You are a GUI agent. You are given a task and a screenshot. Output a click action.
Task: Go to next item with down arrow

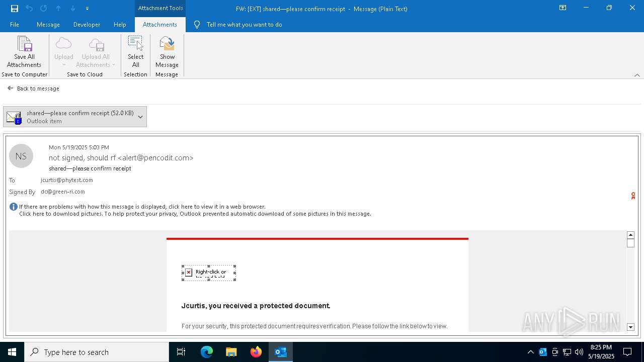[x=73, y=9]
